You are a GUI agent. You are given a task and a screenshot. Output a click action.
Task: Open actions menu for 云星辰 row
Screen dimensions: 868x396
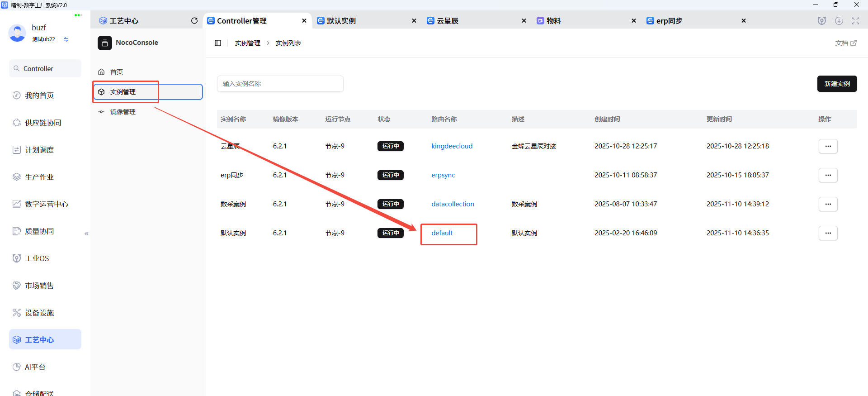(x=828, y=146)
